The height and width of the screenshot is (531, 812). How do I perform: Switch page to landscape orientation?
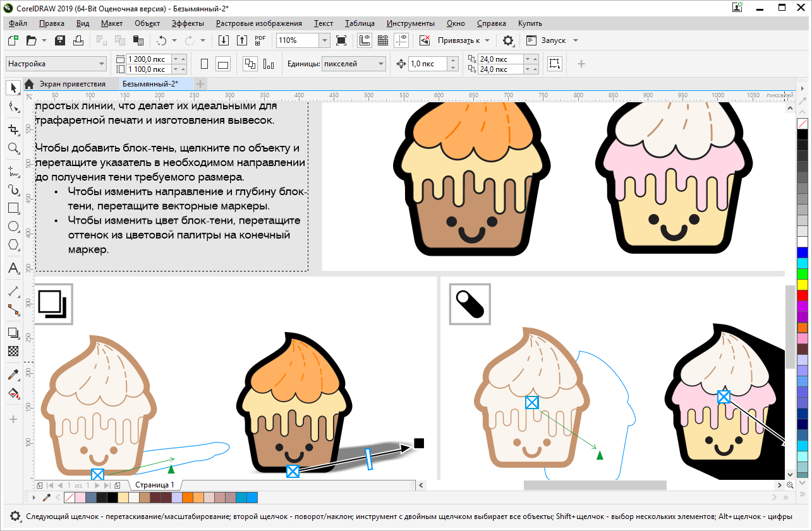pyautogui.click(x=223, y=64)
